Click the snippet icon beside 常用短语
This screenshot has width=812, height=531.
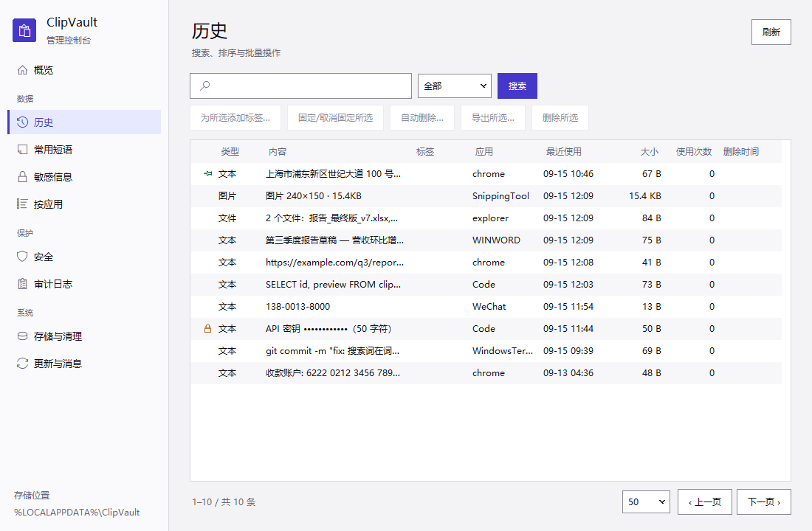pyautogui.click(x=22, y=150)
